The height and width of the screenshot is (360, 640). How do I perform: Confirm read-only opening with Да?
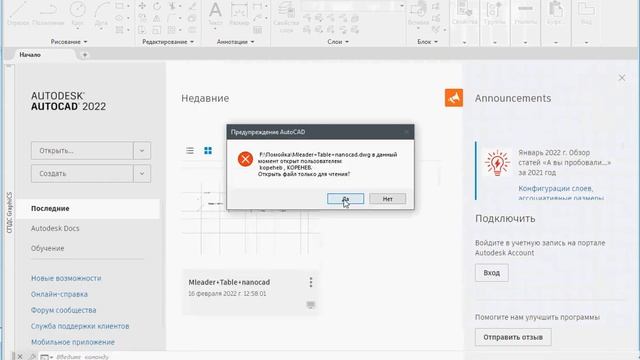click(x=345, y=199)
